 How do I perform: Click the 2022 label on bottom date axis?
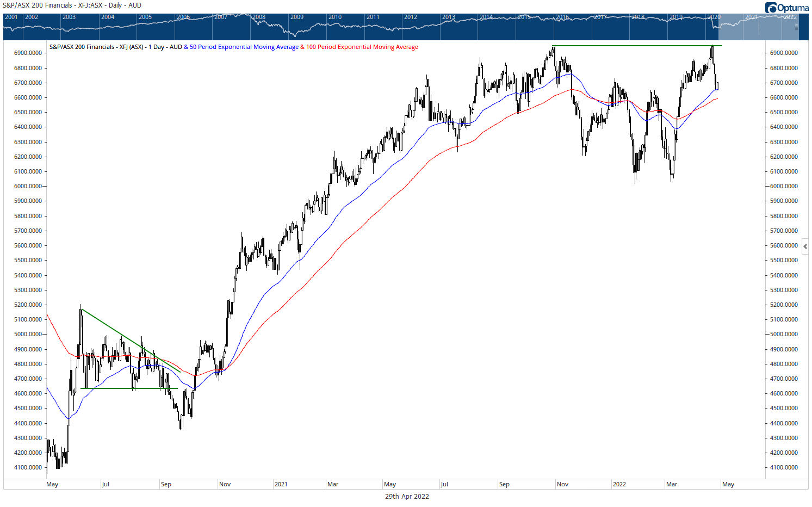[619, 484]
